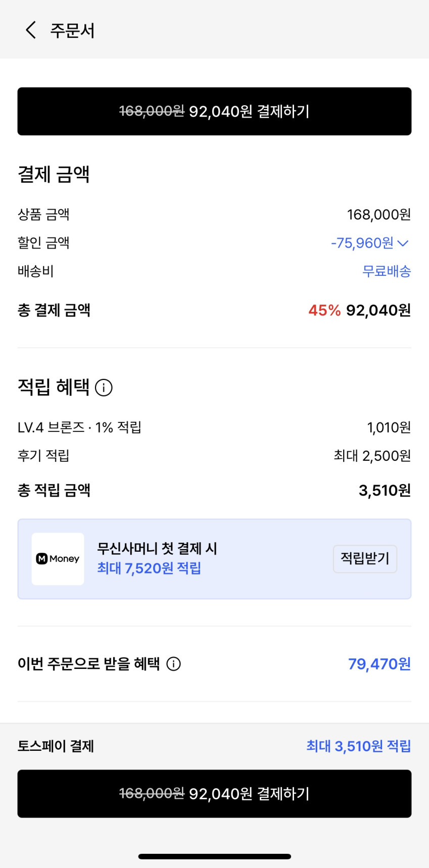Image resolution: width=429 pixels, height=868 pixels.
Task: Tap the 주문서 page title
Action: pos(72,30)
